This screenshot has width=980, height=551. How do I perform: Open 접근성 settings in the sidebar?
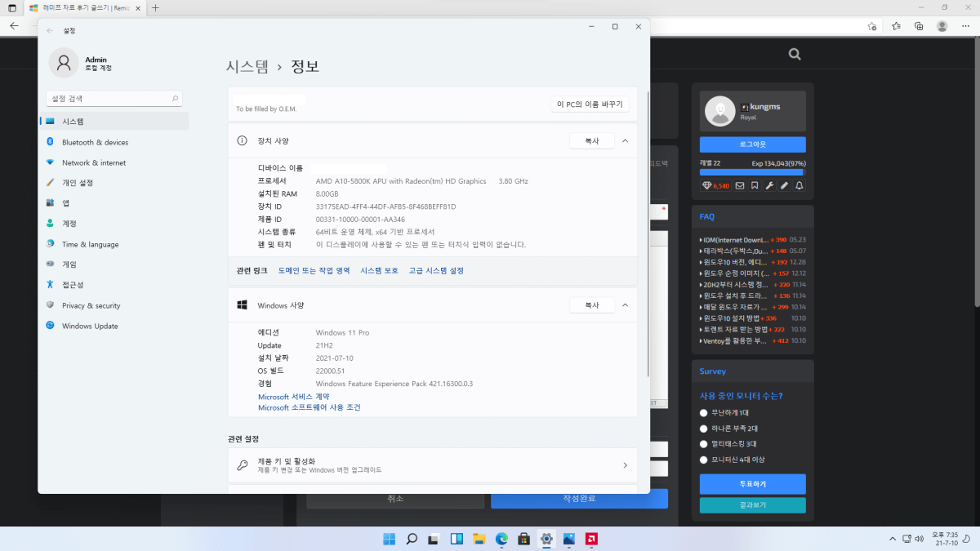[x=114, y=285]
